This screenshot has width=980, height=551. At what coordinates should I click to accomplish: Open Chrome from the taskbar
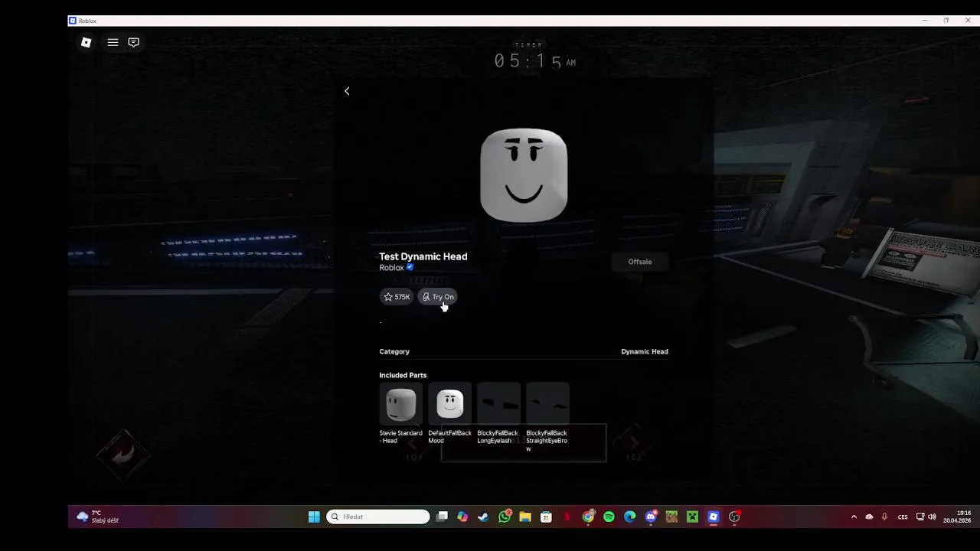588,517
